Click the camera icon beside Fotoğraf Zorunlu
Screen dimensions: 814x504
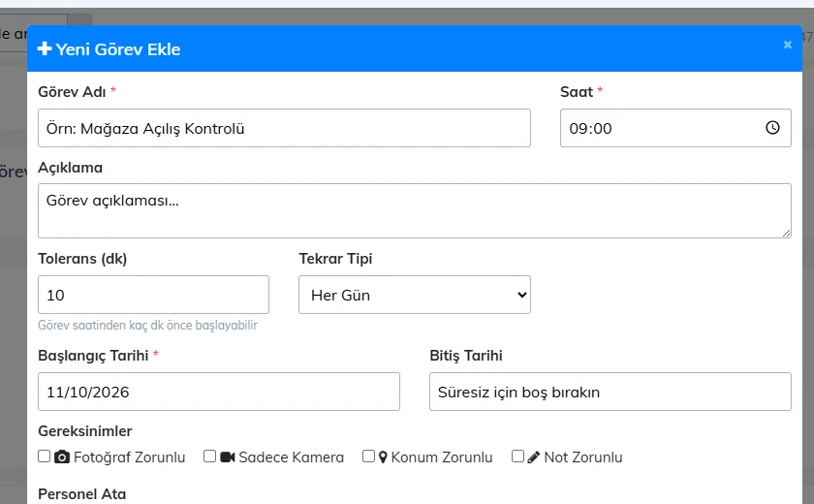62,457
